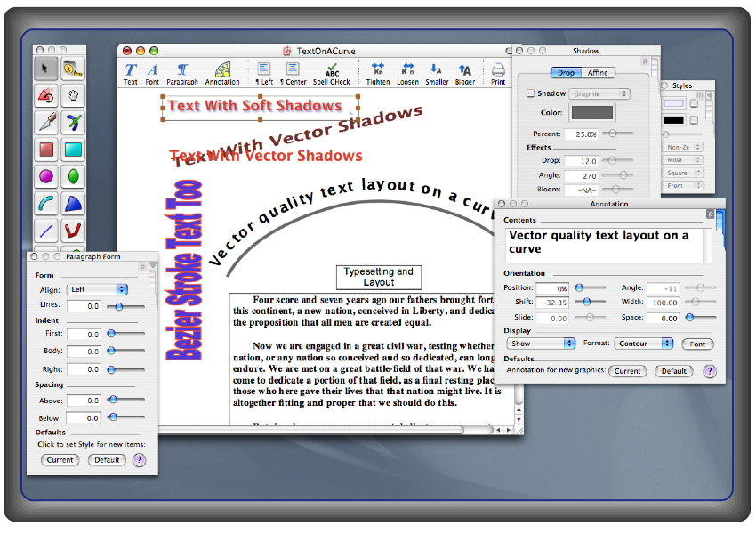Select the 'Typesetting and Layout' text box

379,278
